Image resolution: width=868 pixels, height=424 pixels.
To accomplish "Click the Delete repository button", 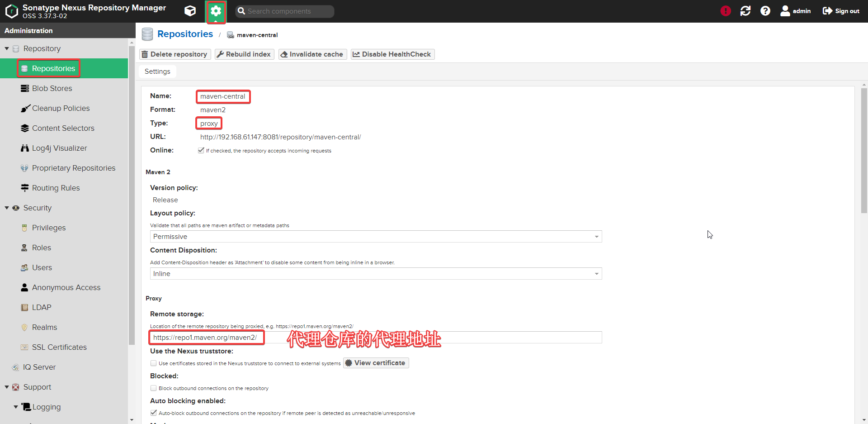I will 175,54.
